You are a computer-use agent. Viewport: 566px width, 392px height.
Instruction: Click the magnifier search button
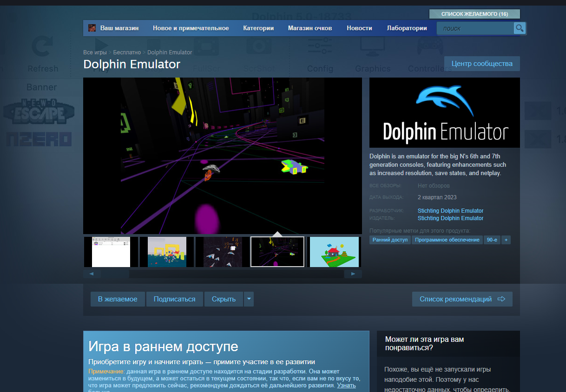520,28
